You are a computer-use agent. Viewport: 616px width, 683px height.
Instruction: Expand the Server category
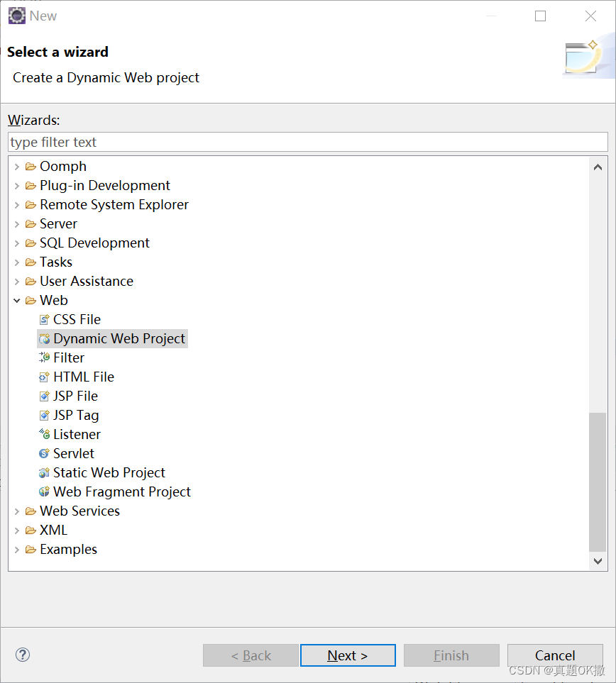[17, 224]
